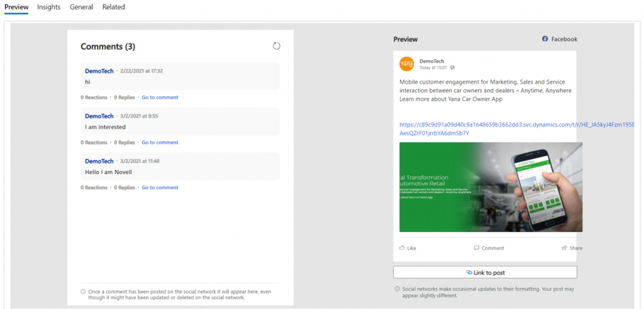Click the Share arrow icon
Viewport: 644px width, 309px height.
tap(564, 248)
